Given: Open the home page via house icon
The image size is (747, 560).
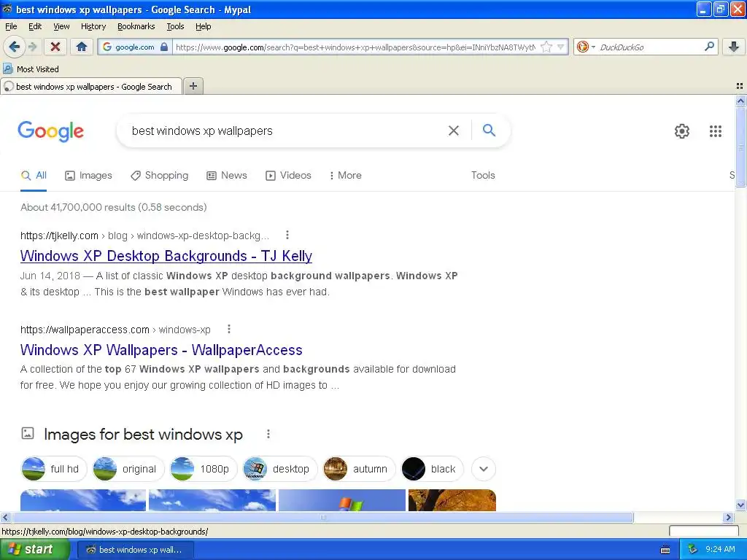Looking at the screenshot, I should pos(82,47).
